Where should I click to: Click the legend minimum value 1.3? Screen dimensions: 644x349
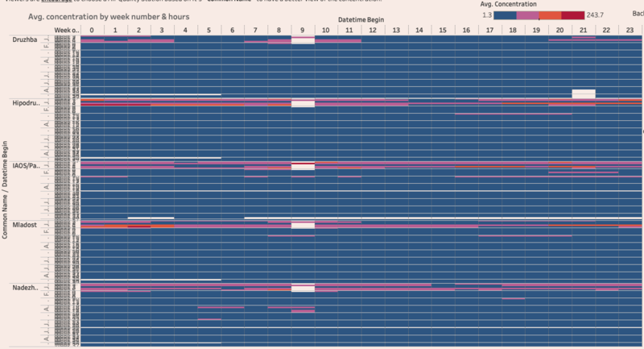click(x=487, y=15)
